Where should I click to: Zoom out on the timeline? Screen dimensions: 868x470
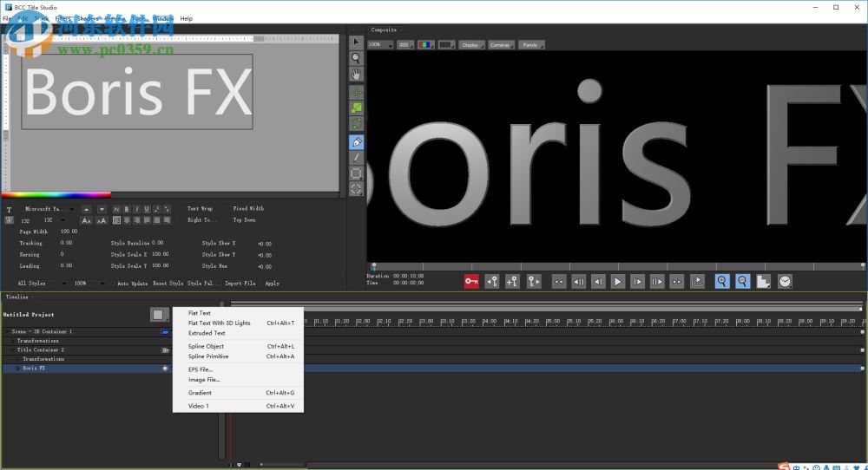pos(742,282)
